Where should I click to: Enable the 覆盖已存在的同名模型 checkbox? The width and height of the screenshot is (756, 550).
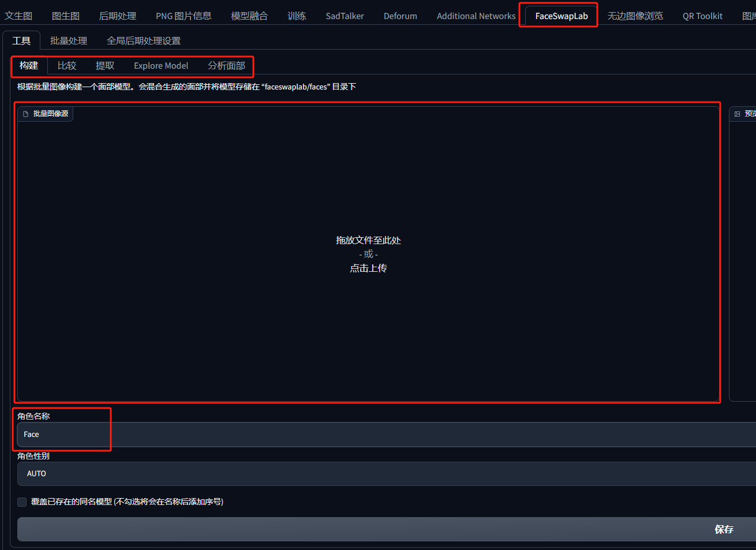coord(22,502)
